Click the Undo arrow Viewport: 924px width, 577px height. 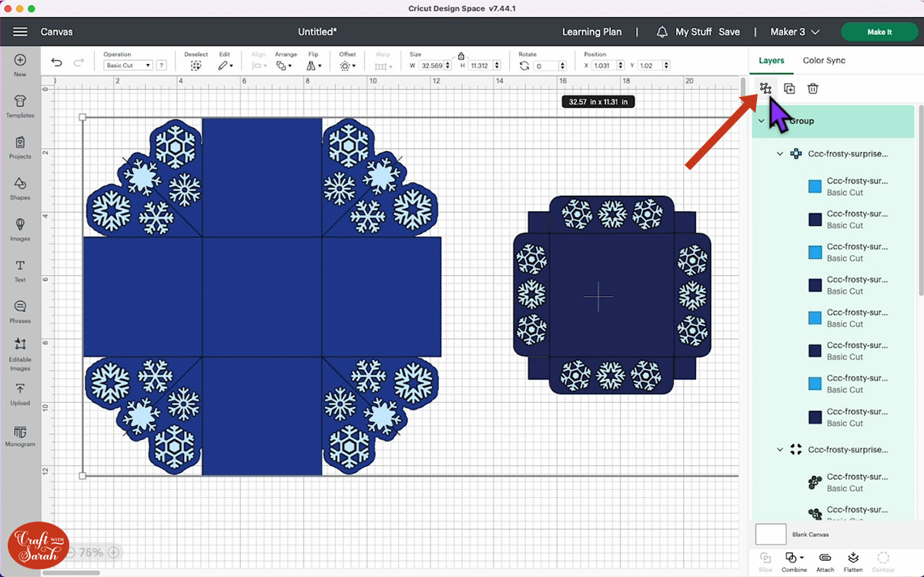(x=56, y=62)
